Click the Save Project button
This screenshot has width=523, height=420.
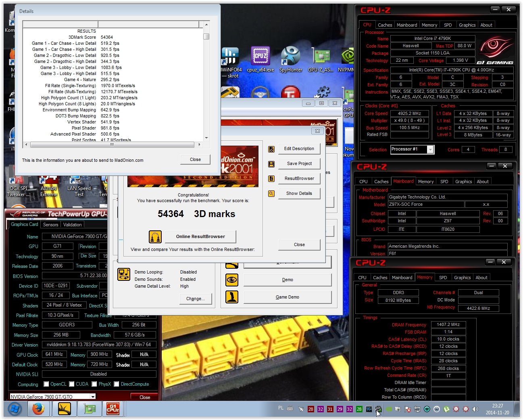point(299,164)
